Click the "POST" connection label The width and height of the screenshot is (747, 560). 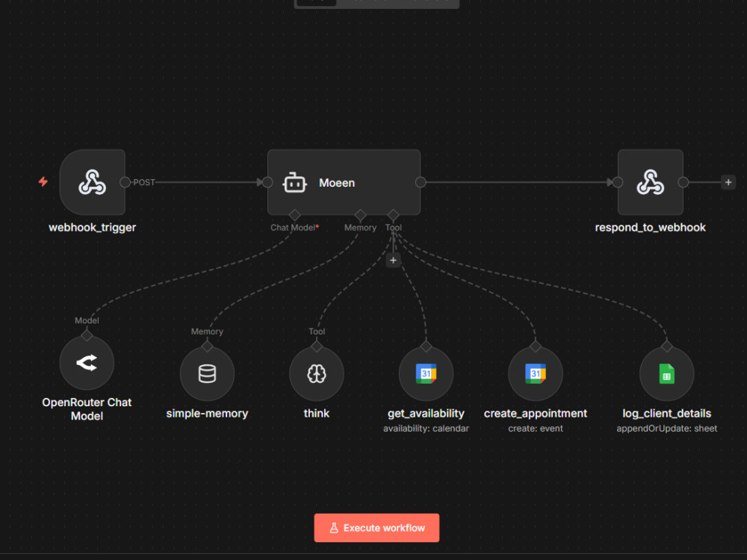click(x=144, y=182)
